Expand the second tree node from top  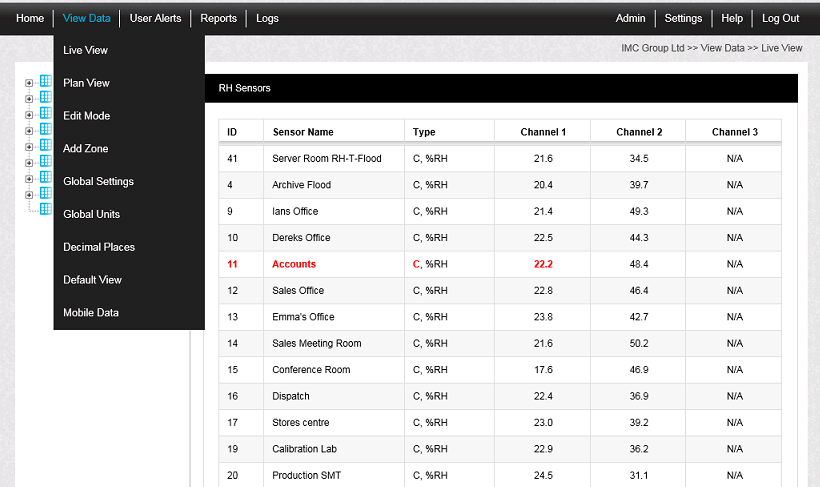click(x=29, y=99)
